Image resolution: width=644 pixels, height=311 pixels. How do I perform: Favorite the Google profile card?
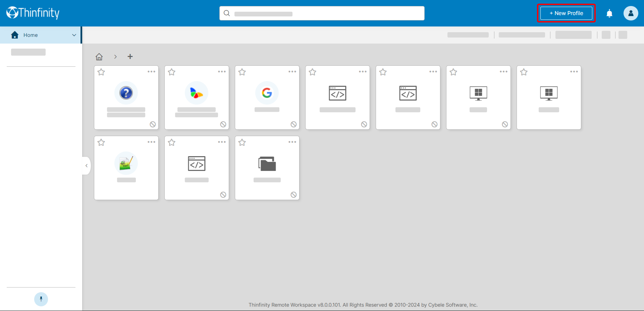[242, 72]
